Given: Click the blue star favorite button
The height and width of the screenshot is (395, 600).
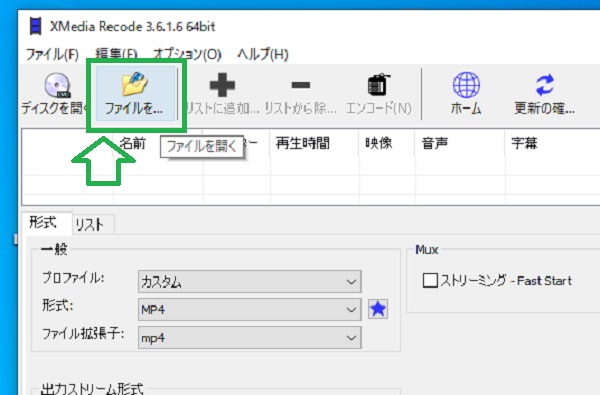Looking at the screenshot, I should [378, 309].
